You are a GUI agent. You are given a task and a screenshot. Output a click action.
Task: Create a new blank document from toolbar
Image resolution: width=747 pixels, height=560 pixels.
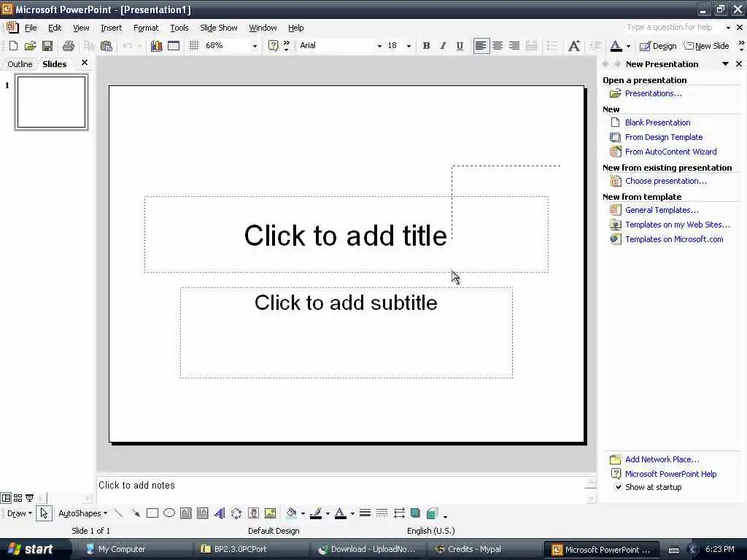click(x=13, y=46)
